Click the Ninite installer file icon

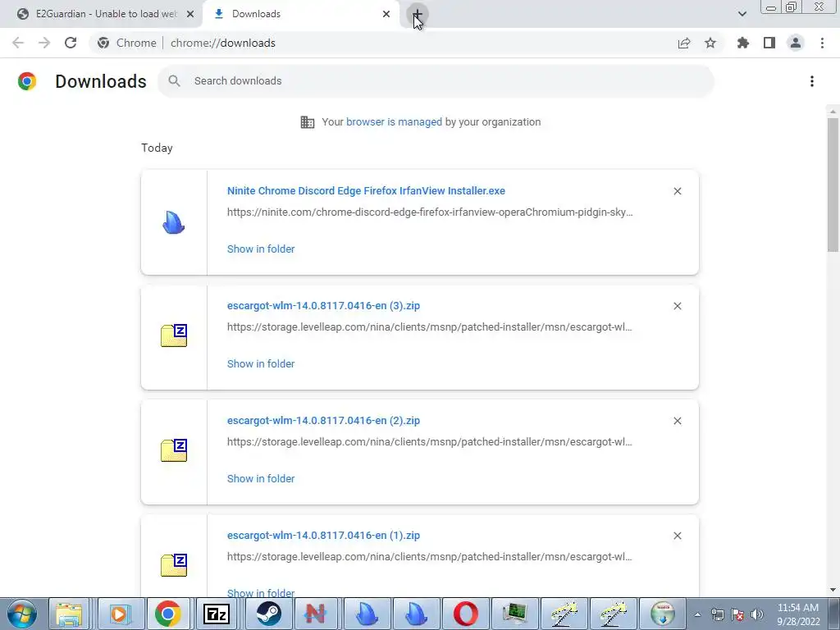[x=174, y=222]
